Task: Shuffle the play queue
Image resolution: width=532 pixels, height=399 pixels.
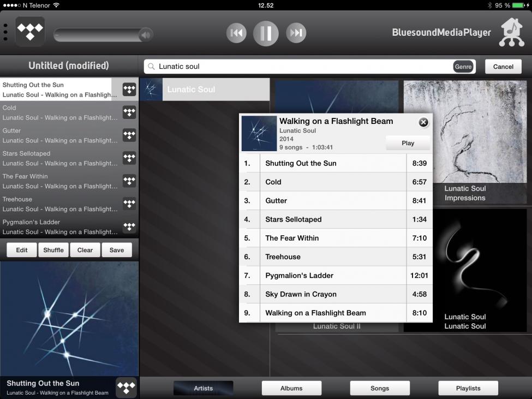Action: (x=53, y=250)
